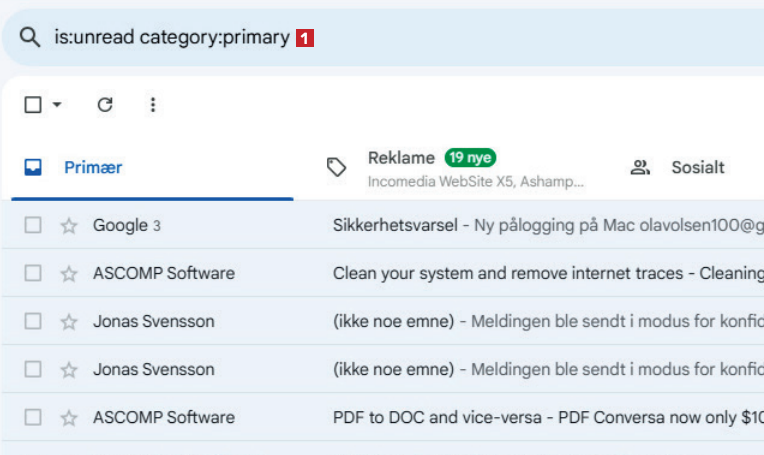Click the Refresh icon
This screenshot has width=764, height=455.
pyautogui.click(x=105, y=105)
